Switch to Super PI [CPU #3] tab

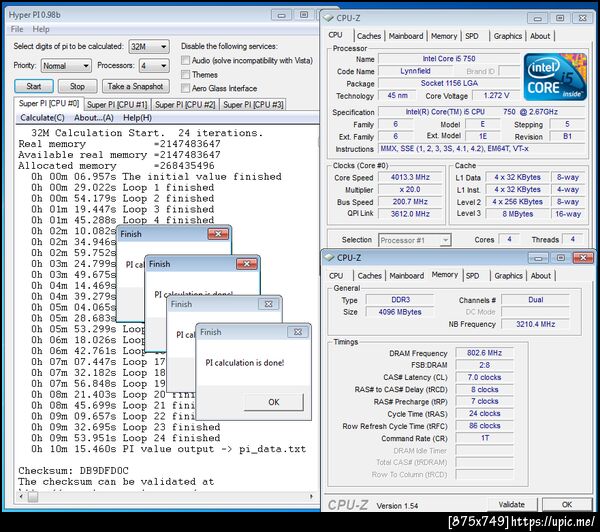(253, 104)
